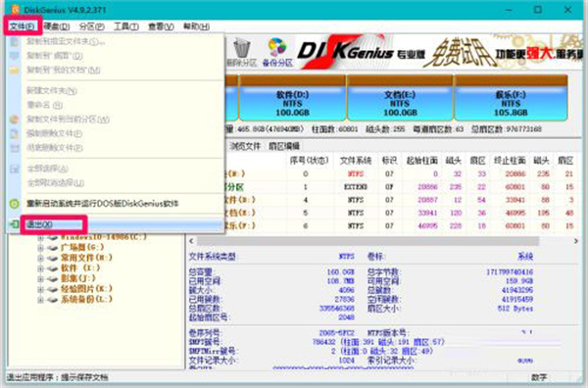588x388 pixels.
Task: Expand the 系统备份(L:) tree node
Action: coord(40,300)
